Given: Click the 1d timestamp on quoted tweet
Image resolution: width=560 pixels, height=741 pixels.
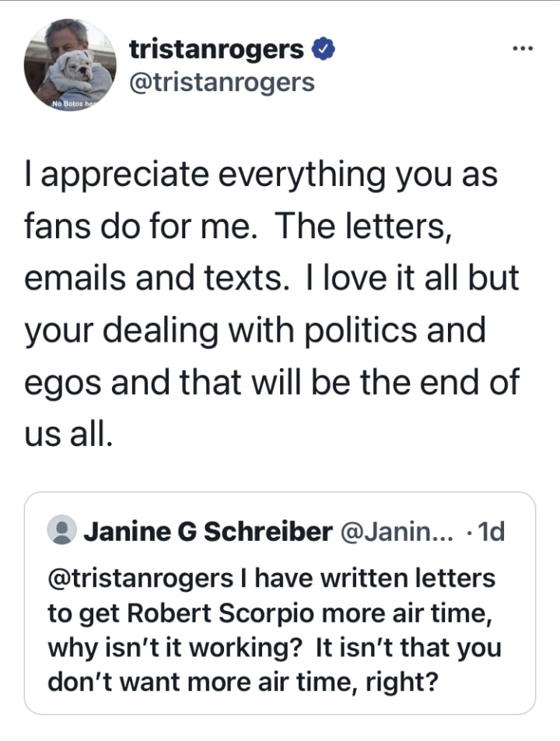Looking at the screenshot, I should (x=490, y=532).
